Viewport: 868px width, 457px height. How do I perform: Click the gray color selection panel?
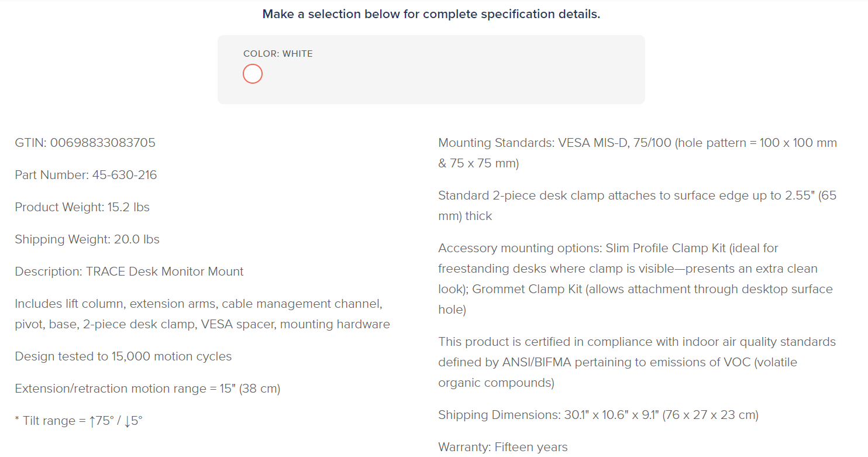pyautogui.click(x=431, y=70)
